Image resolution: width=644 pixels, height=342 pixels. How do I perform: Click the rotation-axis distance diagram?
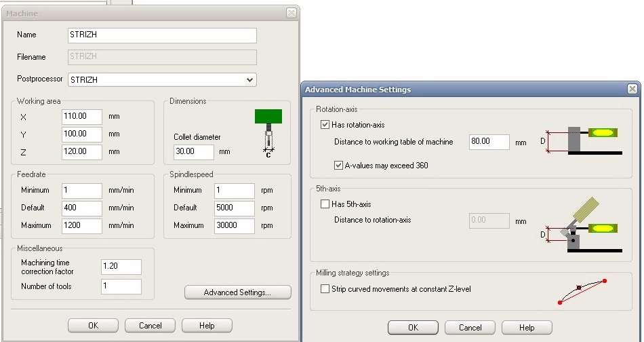click(x=584, y=142)
